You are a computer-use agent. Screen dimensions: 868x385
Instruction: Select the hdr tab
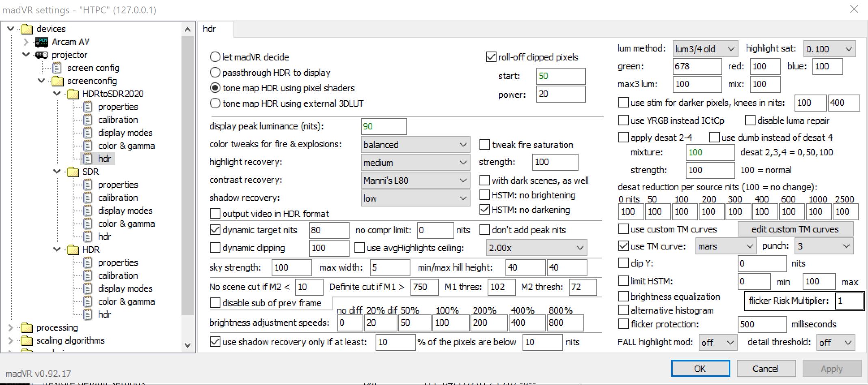coord(209,29)
